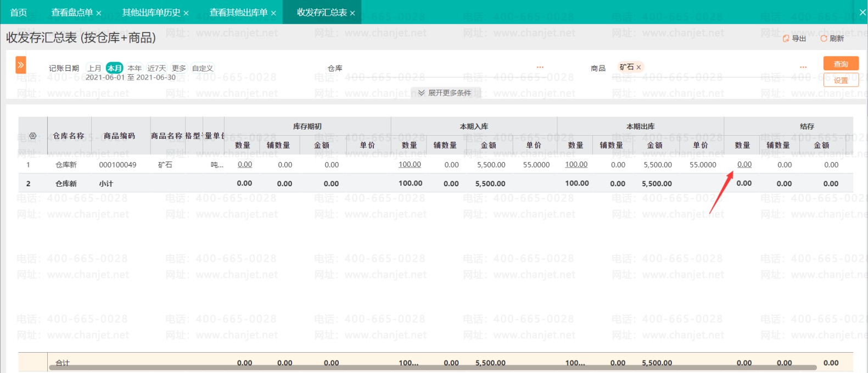Open the 仓库 picker ellipsis

pos(540,68)
